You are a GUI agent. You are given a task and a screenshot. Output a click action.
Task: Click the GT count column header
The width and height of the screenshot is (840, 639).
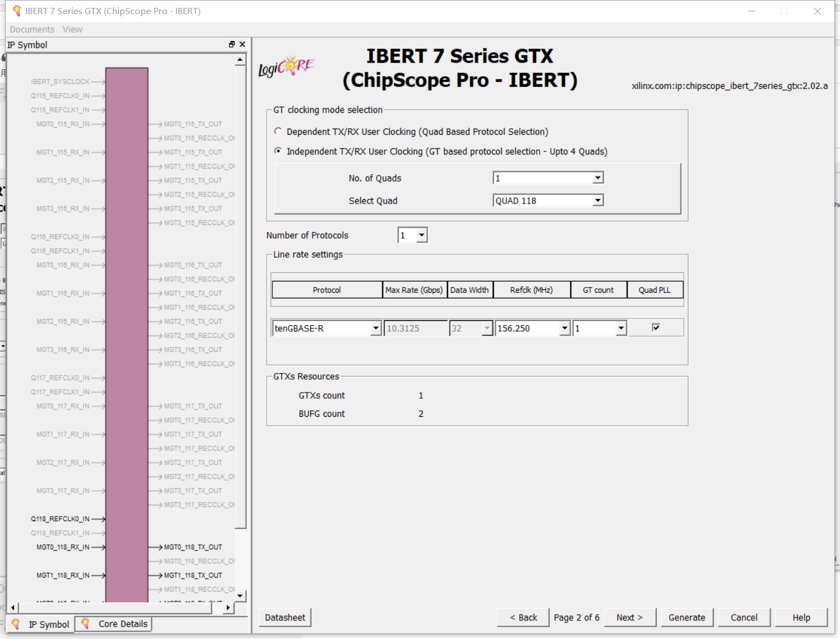pos(599,290)
